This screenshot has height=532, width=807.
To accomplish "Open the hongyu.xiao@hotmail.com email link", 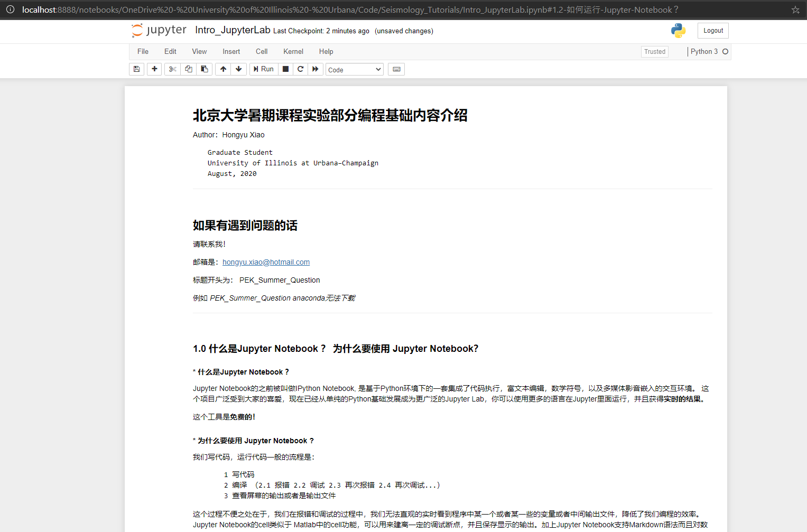I will 266,262.
